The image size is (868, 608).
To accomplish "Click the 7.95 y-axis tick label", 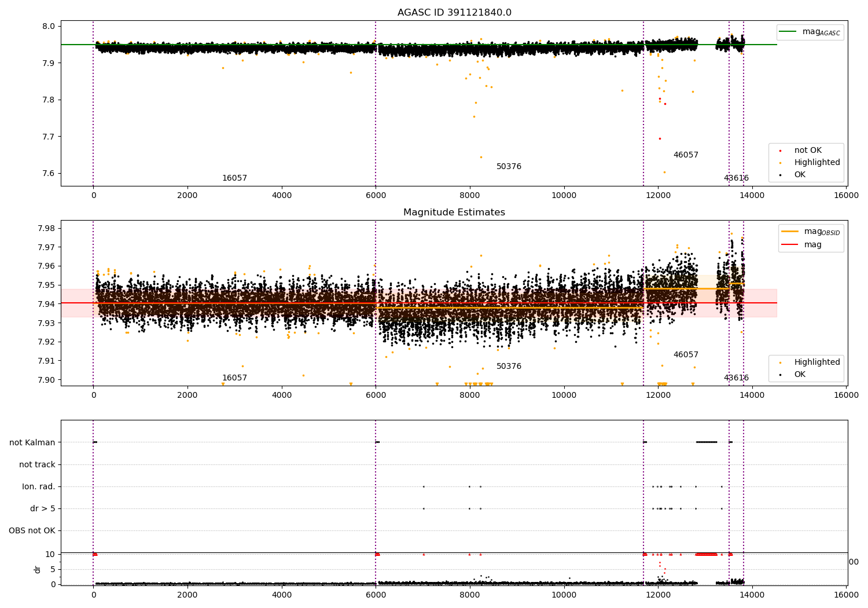I will 46,285.
